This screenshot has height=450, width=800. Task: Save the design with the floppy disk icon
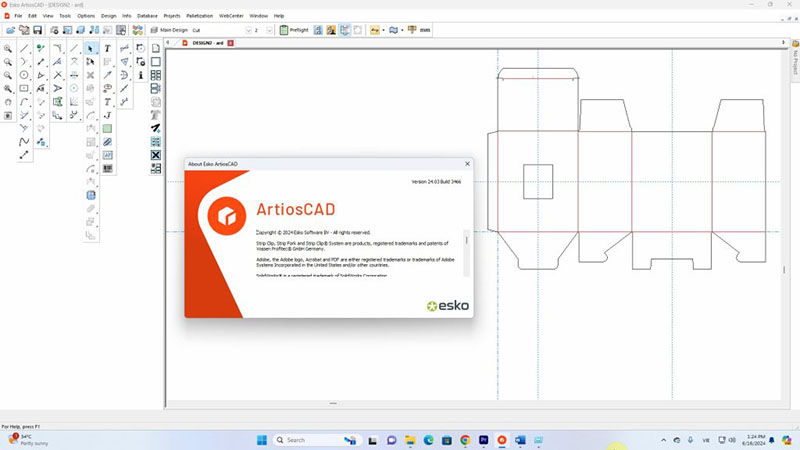(37, 30)
